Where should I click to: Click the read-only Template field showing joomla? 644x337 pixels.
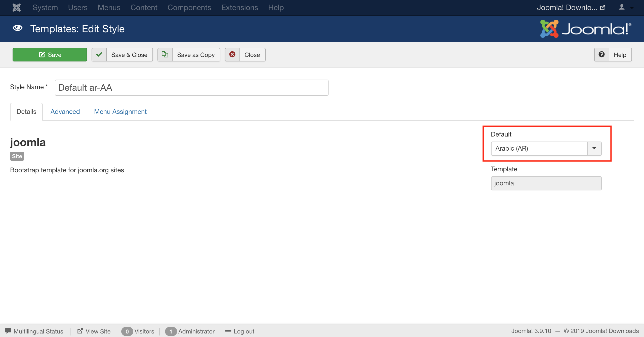click(x=546, y=183)
